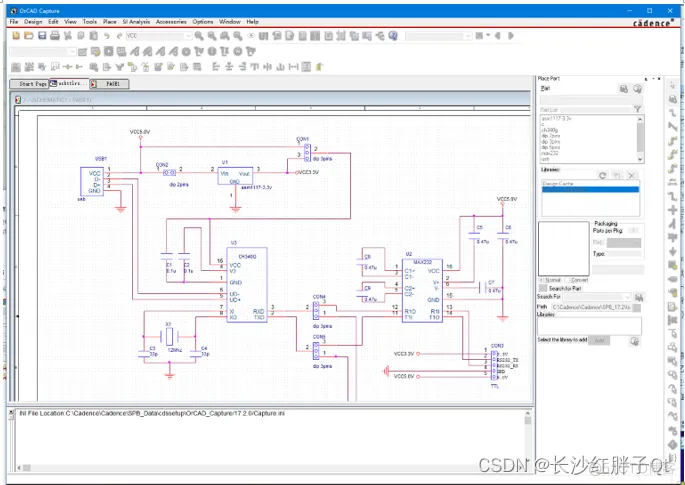The height and width of the screenshot is (485, 685).
Task: Click the binoculars search icon beside Search For
Action: (639, 298)
